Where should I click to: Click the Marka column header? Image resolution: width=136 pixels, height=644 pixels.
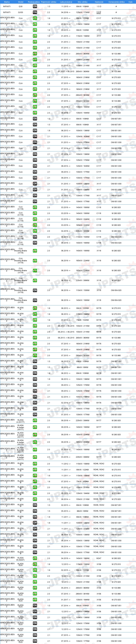click(x=7, y=2)
